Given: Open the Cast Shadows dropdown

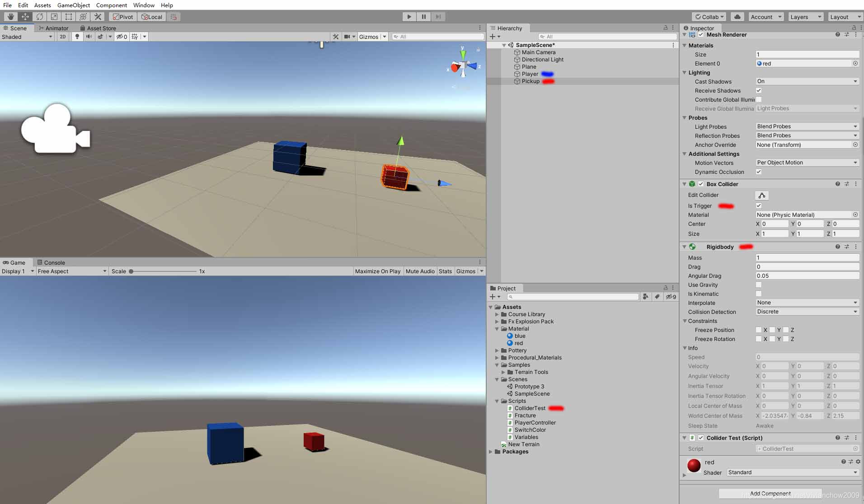Looking at the screenshot, I should [x=807, y=81].
